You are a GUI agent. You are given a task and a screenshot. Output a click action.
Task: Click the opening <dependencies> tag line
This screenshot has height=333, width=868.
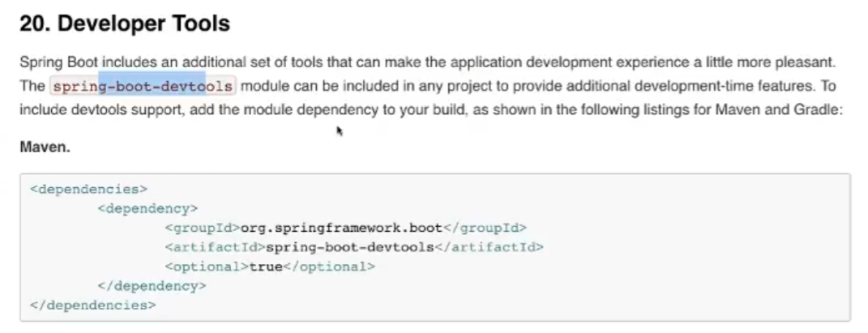click(x=89, y=189)
